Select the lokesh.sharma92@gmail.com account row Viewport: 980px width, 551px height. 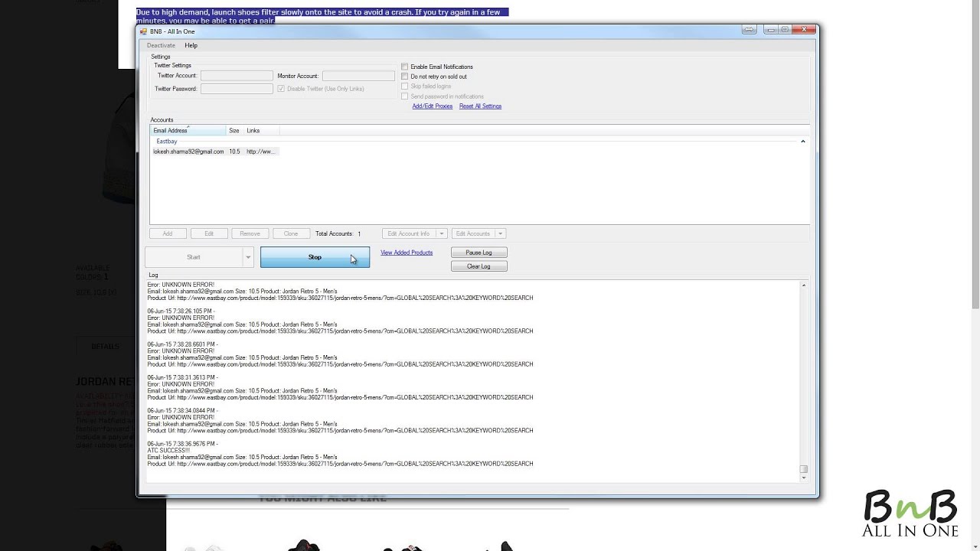(214, 152)
